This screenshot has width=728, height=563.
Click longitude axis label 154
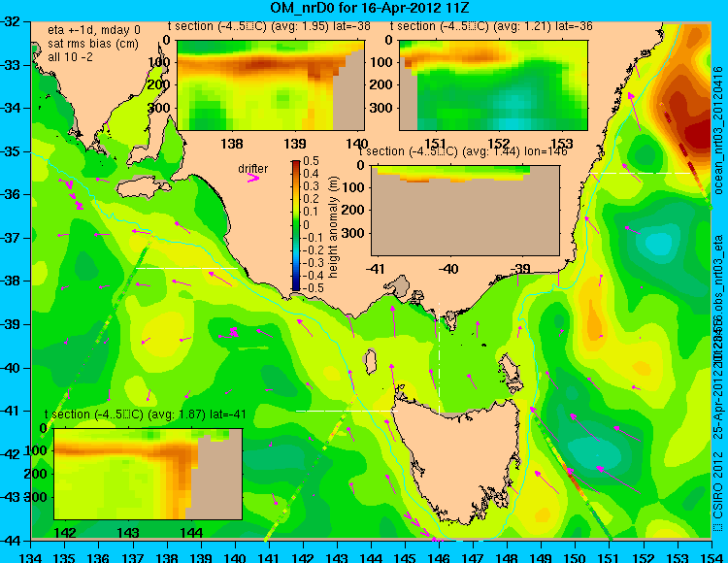(711, 557)
